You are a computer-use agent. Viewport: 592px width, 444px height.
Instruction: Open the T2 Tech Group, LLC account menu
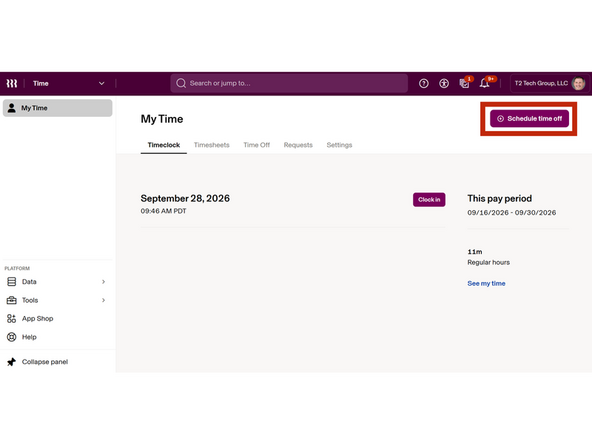[x=549, y=83]
